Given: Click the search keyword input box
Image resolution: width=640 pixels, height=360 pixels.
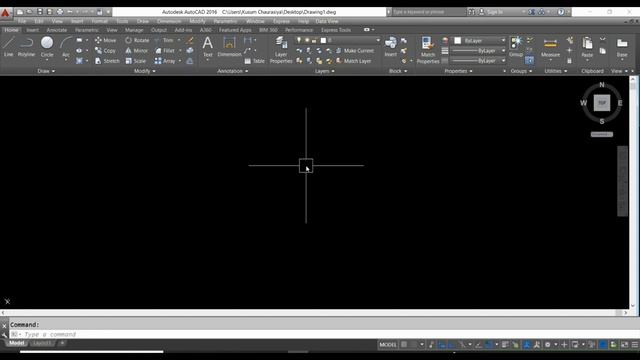Looking at the screenshot, I should pos(429,12).
